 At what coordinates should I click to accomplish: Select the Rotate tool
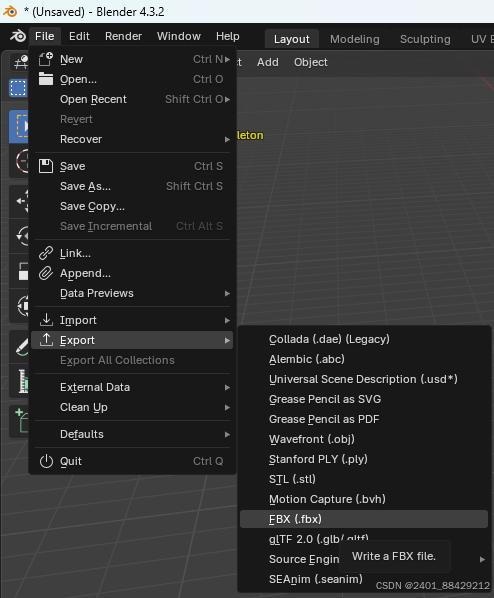click(19, 236)
